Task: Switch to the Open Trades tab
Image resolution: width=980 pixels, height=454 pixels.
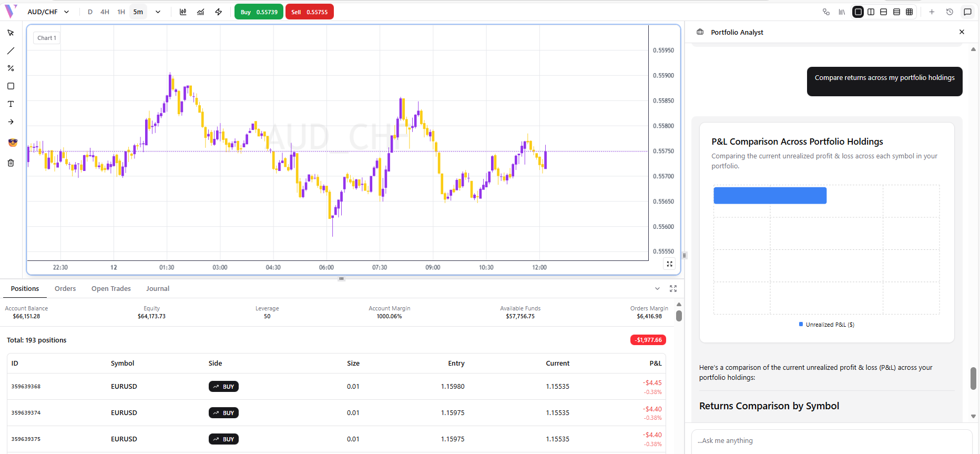Action: tap(111, 289)
